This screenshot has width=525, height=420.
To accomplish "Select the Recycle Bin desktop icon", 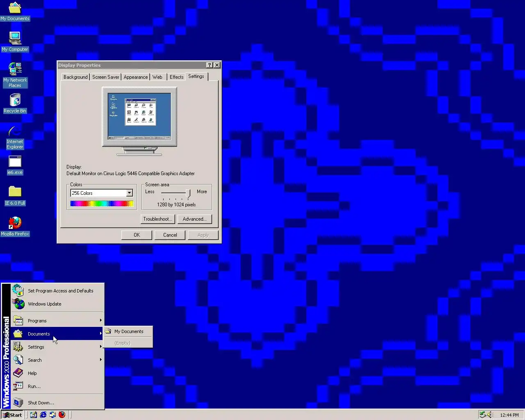I will (x=15, y=103).
